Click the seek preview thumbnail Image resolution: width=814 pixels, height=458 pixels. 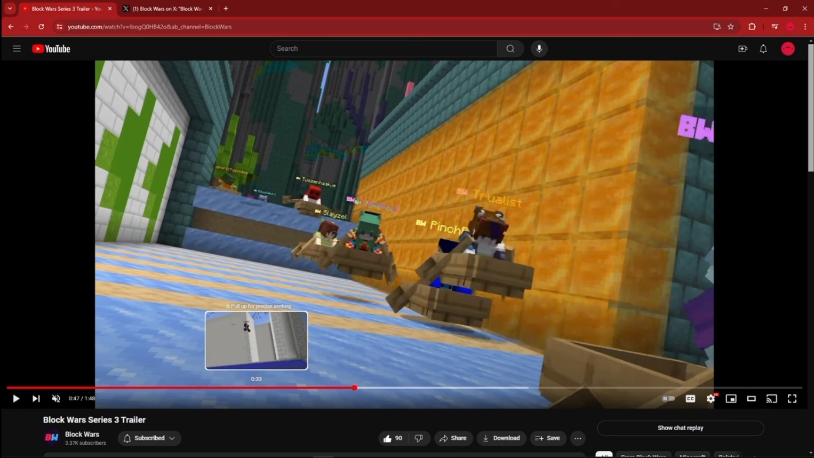(x=256, y=341)
